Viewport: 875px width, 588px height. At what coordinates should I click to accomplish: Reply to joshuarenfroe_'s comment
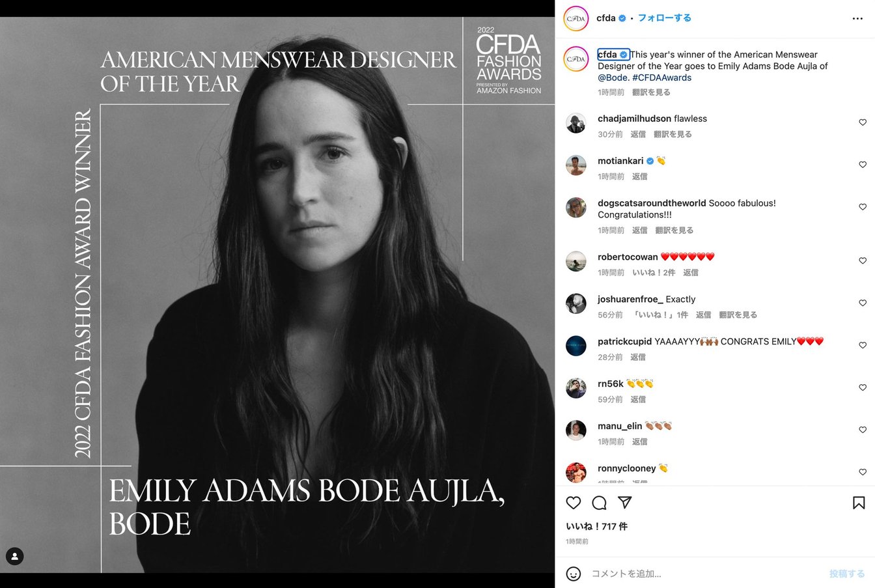point(703,315)
